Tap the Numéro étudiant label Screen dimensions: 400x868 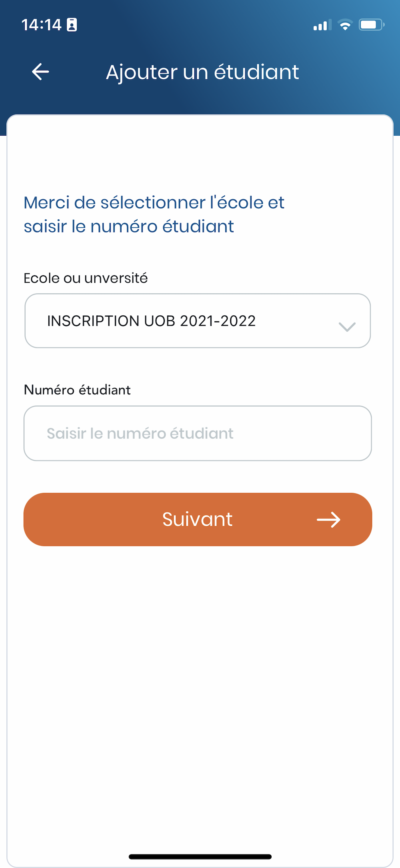[x=77, y=390]
